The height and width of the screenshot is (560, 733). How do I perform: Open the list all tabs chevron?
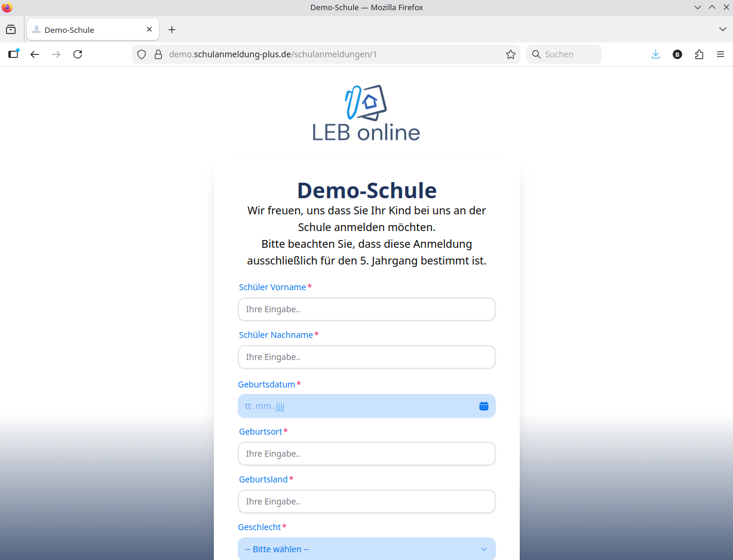point(722,29)
